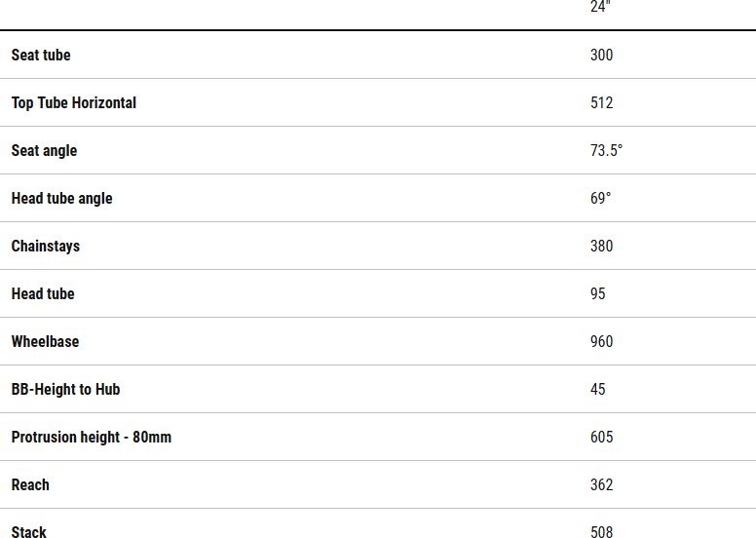Screen dimensions: 756x538
Task: Click the Head tube angle label
Action: 61,199
